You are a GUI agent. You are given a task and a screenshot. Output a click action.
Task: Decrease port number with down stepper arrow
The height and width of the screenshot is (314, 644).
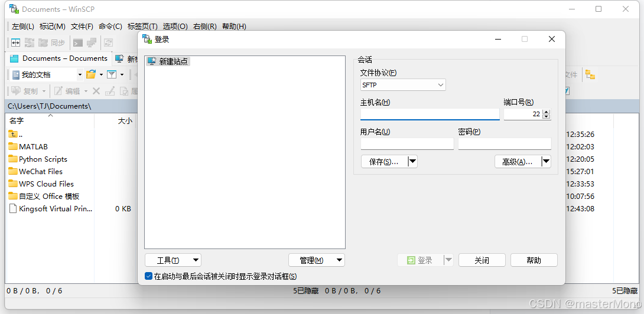(547, 117)
